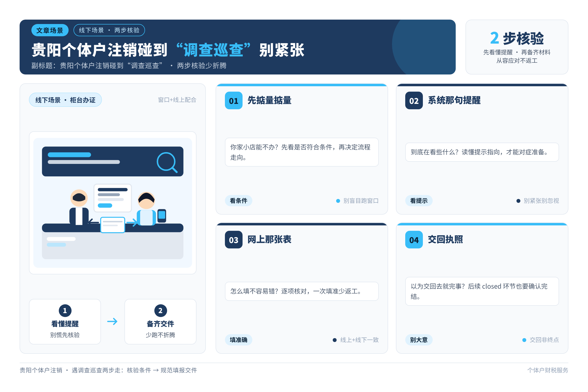Click the main title 贵阳个体户注销碰到 text
The width and height of the screenshot is (588, 392).
(99, 50)
